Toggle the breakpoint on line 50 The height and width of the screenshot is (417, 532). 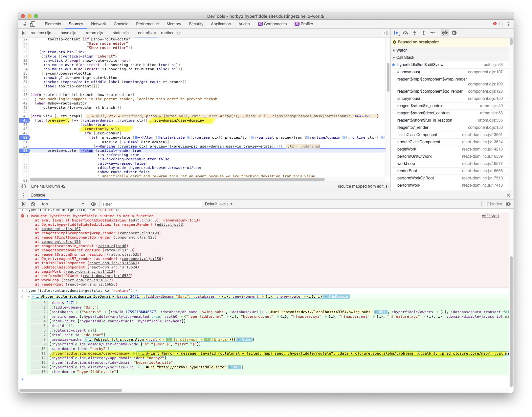[x=25, y=138]
